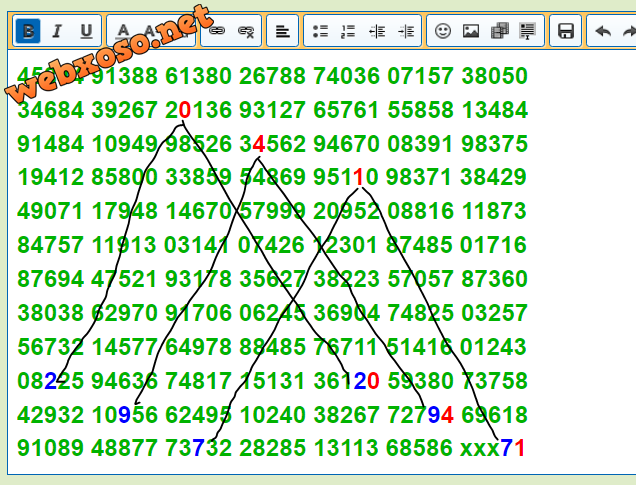Click the decrease indent icon
Image resolution: width=636 pixels, height=485 pixels.
click(377, 31)
